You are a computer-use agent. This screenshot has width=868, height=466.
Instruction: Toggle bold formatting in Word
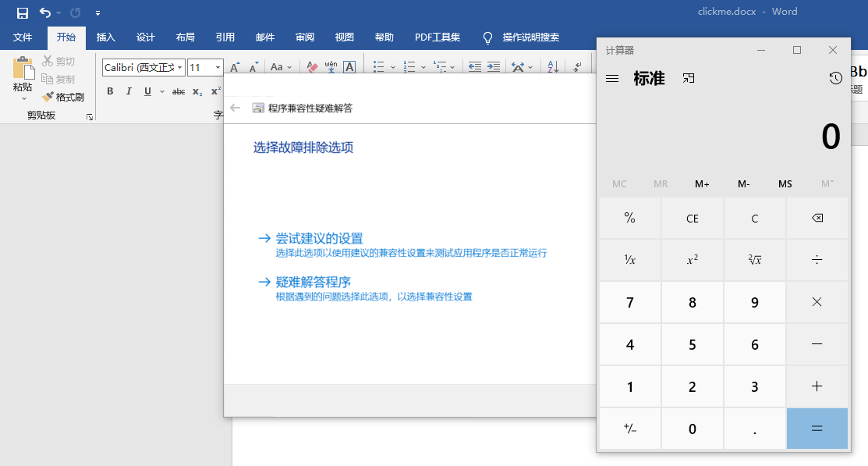[x=110, y=91]
